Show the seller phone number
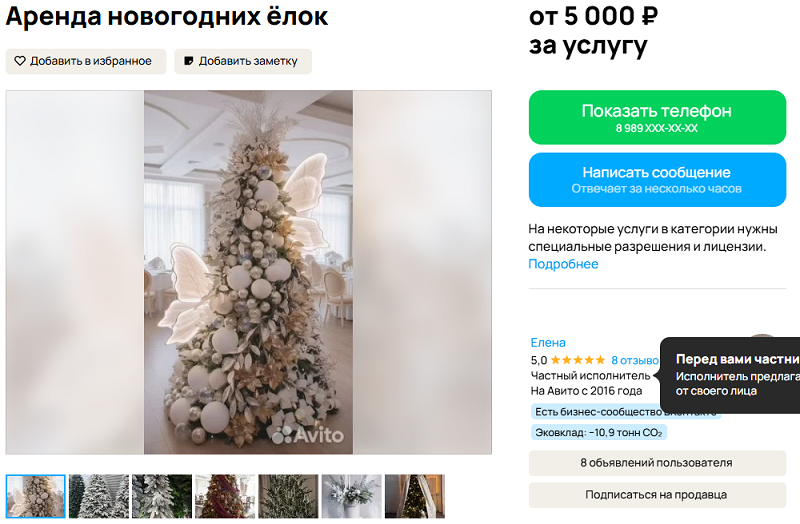 point(657,117)
